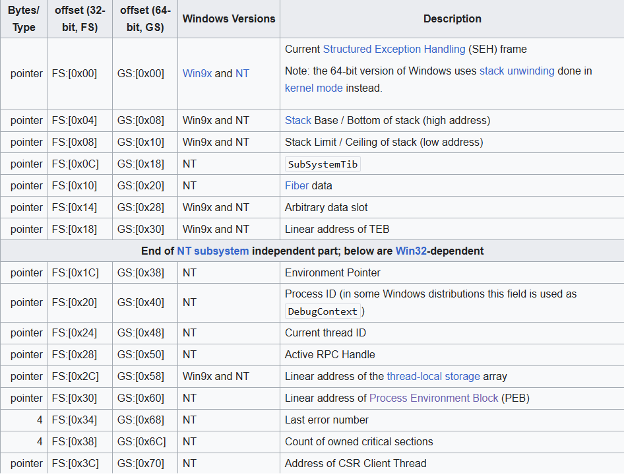This screenshot has width=624, height=474.
Task: Click the Arbitrary data slot description
Action: 326,207
